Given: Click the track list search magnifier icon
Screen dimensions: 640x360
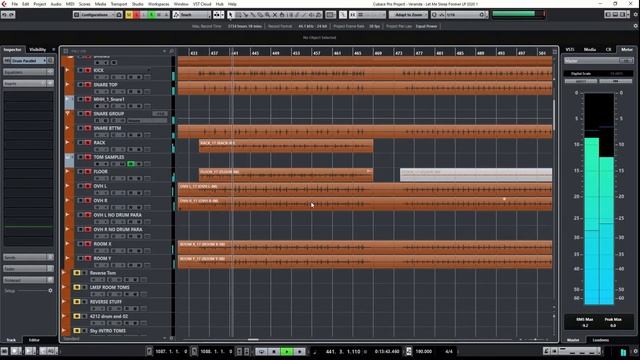Looking at the screenshot, I should 172,51.
